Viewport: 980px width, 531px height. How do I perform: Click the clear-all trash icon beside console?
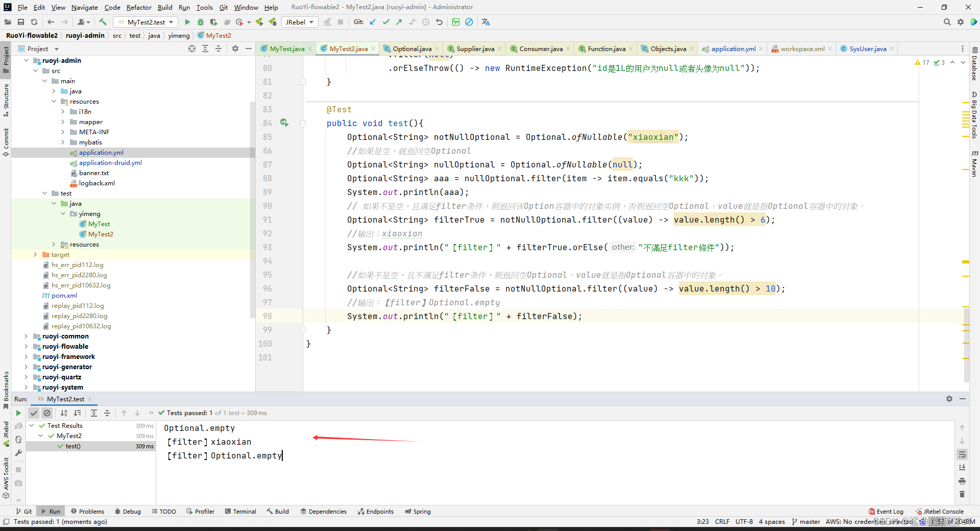(962, 494)
